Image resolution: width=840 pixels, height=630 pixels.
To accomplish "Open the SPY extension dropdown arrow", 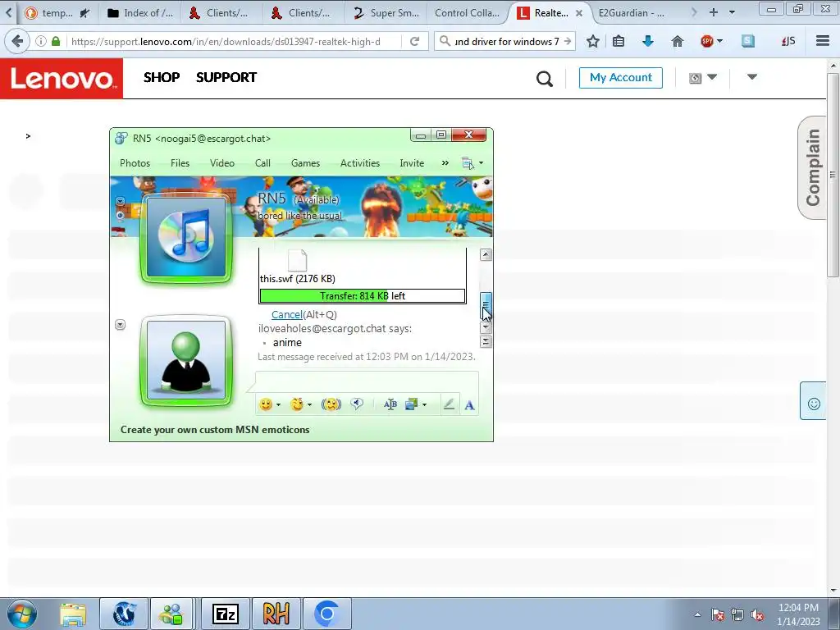I will (719, 41).
